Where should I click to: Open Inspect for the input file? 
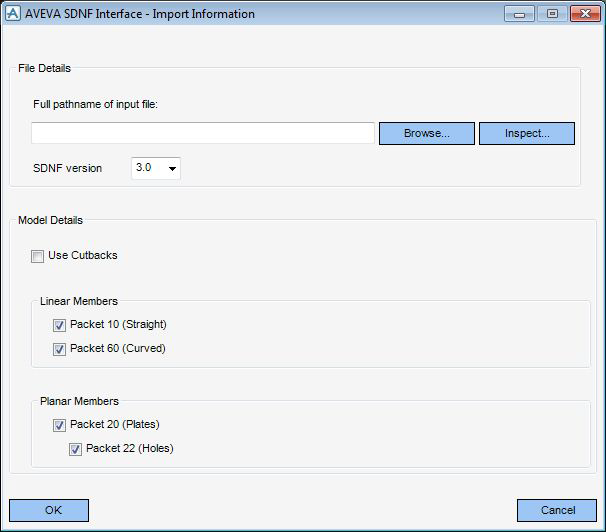(527, 134)
